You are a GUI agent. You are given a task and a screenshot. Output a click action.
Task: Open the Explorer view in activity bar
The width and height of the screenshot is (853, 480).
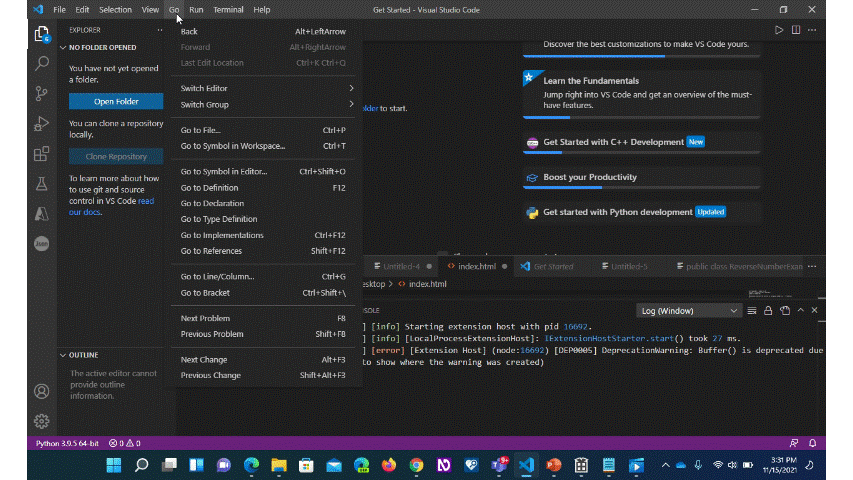tap(42, 34)
